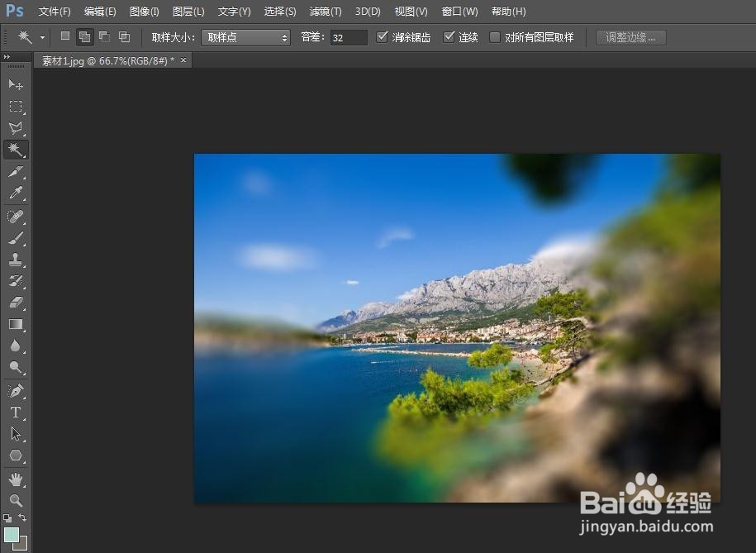This screenshot has height=553, width=756.
Task: Select the Rectangular Marquee tool
Action: pos(16,107)
